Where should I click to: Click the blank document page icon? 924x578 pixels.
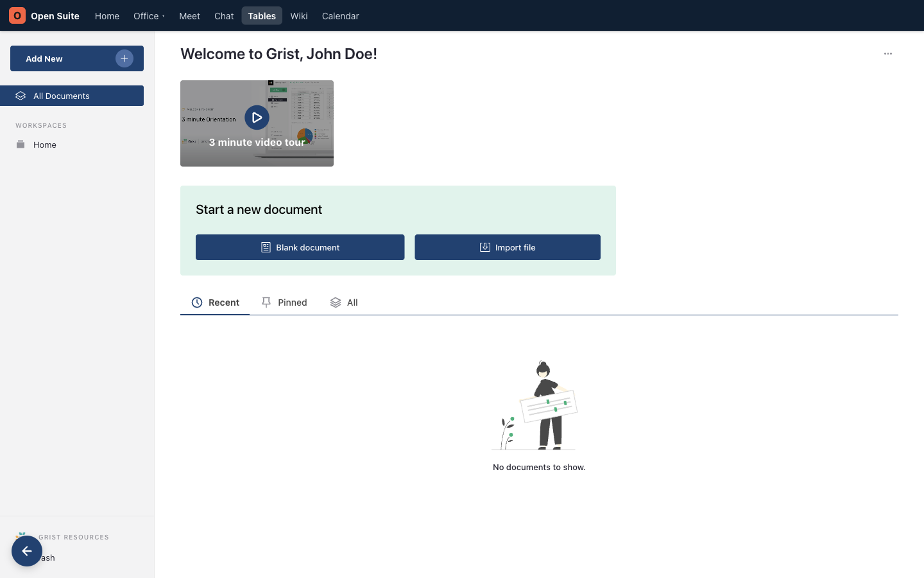pyautogui.click(x=266, y=247)
